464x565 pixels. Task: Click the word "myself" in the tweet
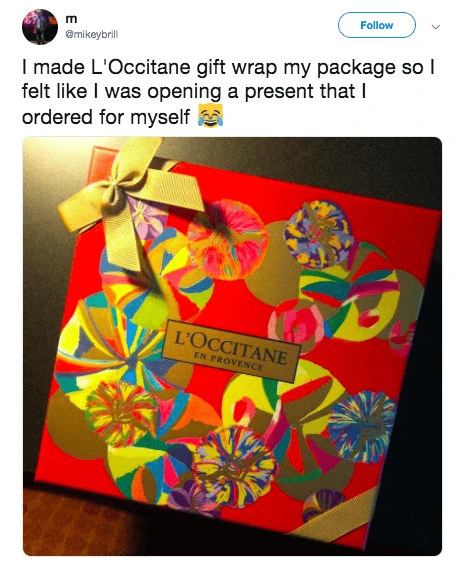(160, 117)
